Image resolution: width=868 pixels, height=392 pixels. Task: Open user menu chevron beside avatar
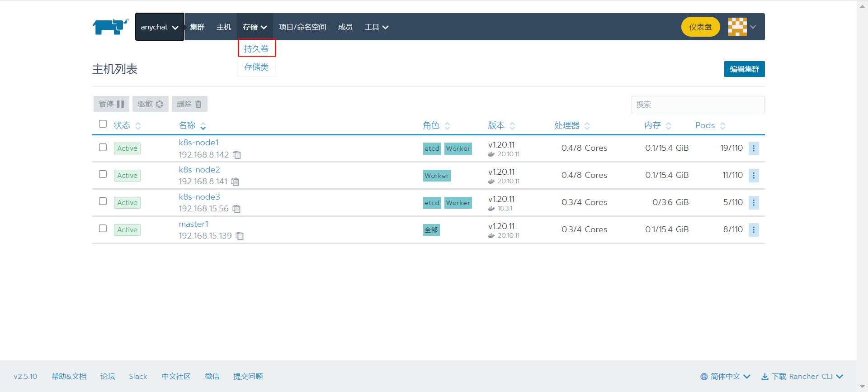pos(753,27)
